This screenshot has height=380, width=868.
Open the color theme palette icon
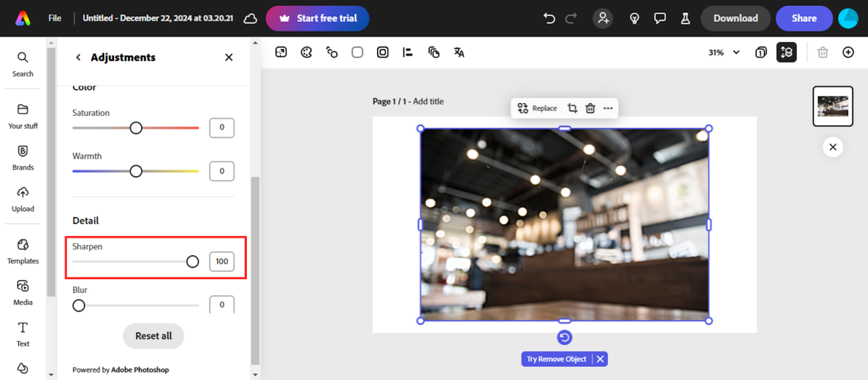click(x=307, y=52)
